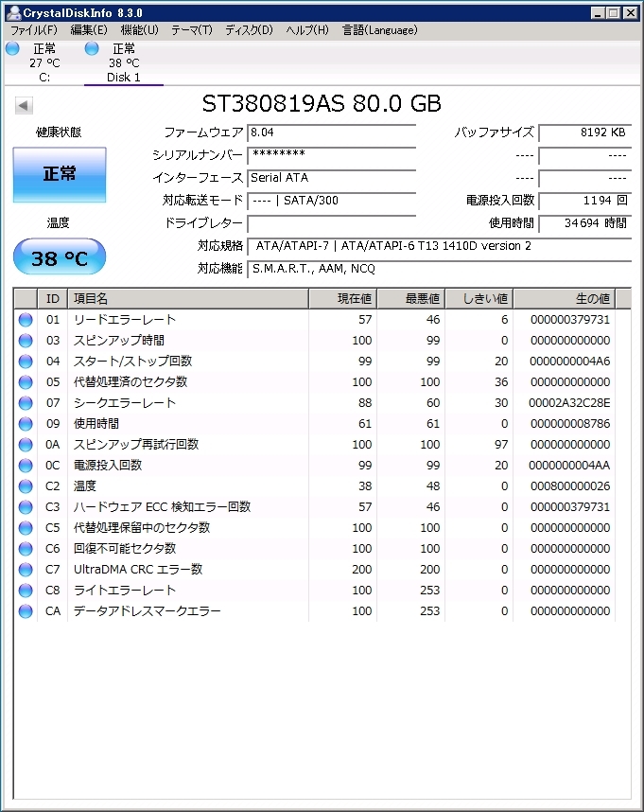
Task: Click status orb for スピンアップ時間 row
Action: click(x=26, y=341)
